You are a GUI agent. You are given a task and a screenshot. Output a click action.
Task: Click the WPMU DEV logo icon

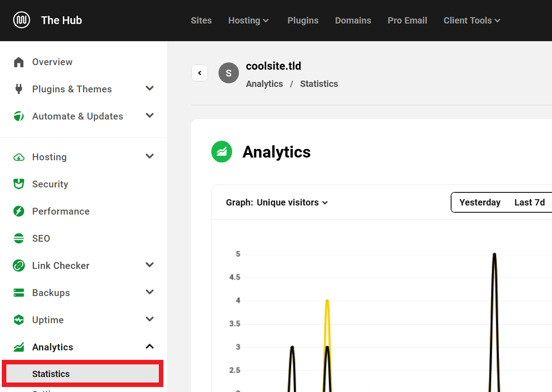pos(22,20)
